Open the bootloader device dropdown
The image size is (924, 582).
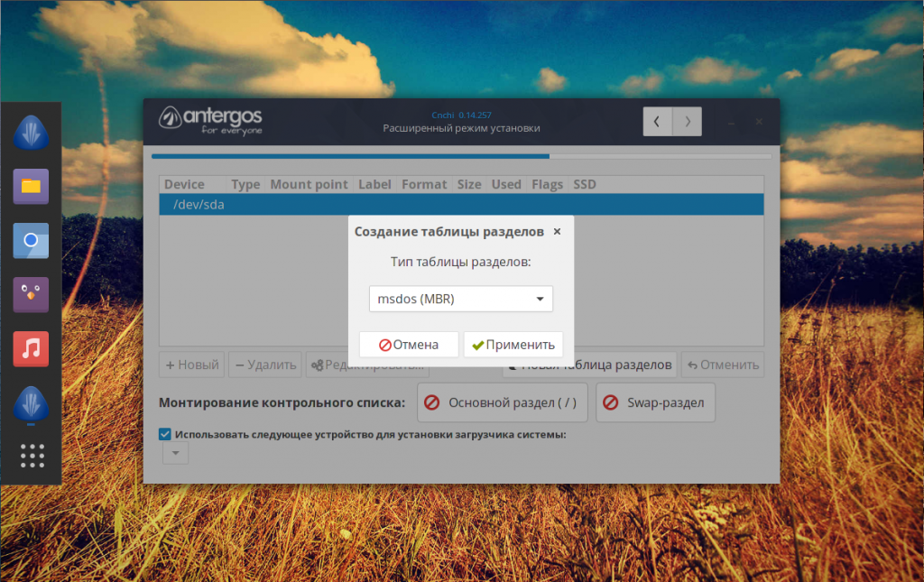click(176, 453)
